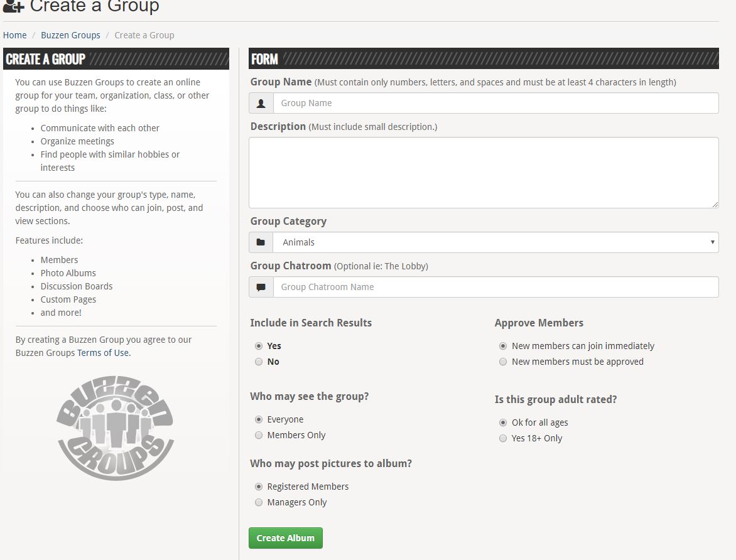Click the 'Photo Albums' list item
Image resolution: width=736 pixels, height=560 pixels.
click(68, 273)
